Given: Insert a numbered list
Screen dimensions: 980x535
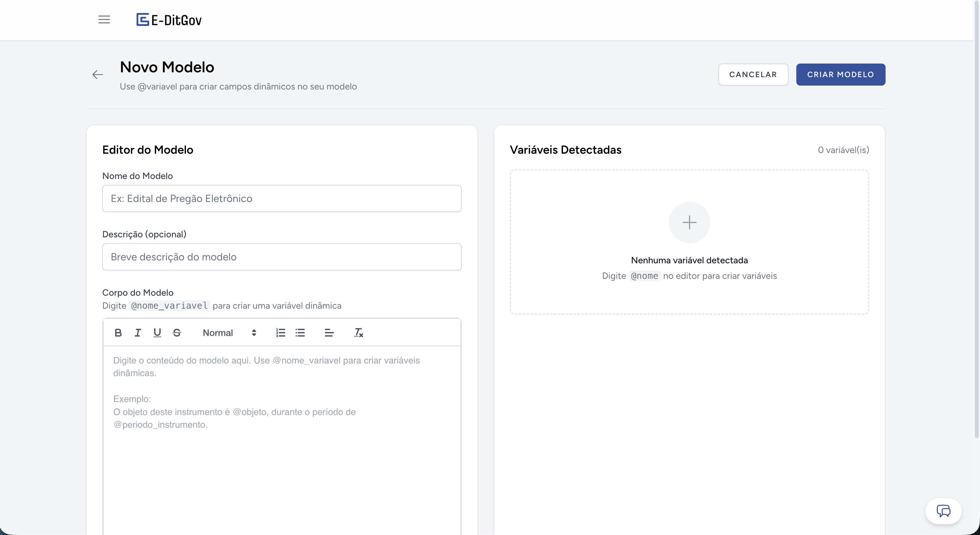Looking at the screenshot, I should tap(280, 333).
